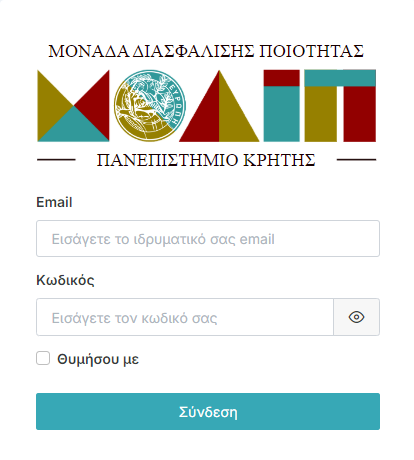Image resolution: width=414 pixels, height=460 pixels.
Task: Click the red right leg of the Π
Action: [x=360, y=114]
